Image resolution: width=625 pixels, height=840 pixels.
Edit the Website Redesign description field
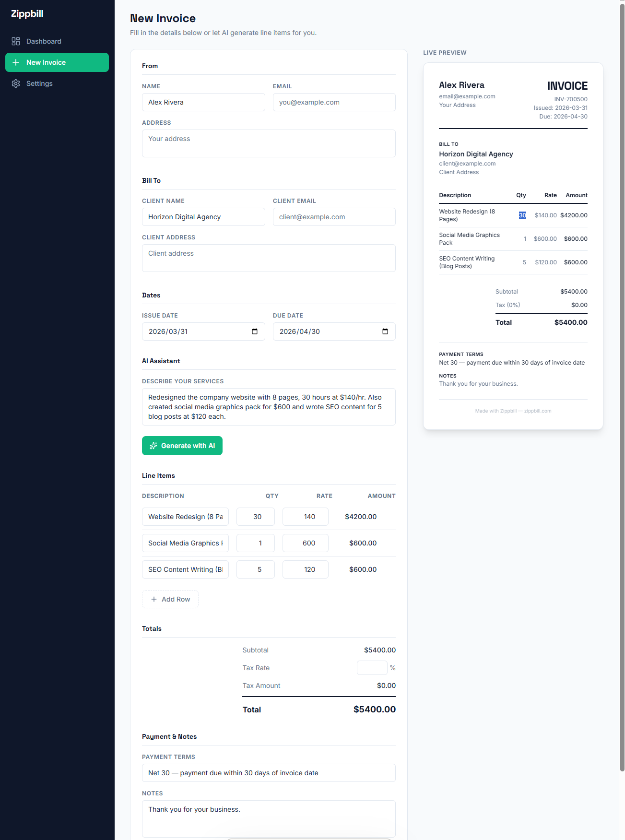(185, 517)
